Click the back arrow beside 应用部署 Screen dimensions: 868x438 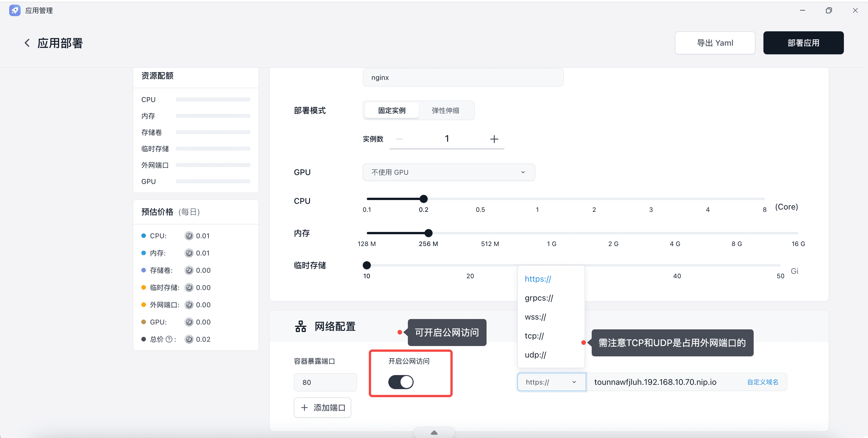tap(27, 43)
